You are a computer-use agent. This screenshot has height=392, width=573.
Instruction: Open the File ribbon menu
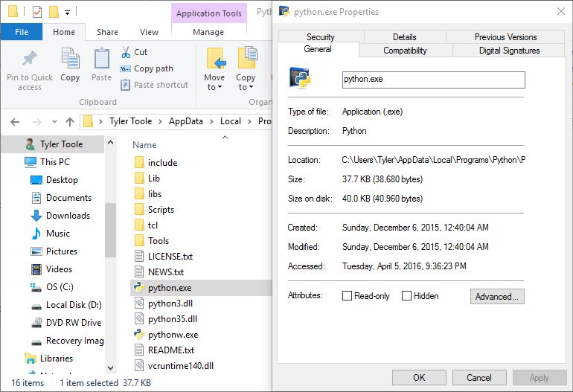click(22, 32)
